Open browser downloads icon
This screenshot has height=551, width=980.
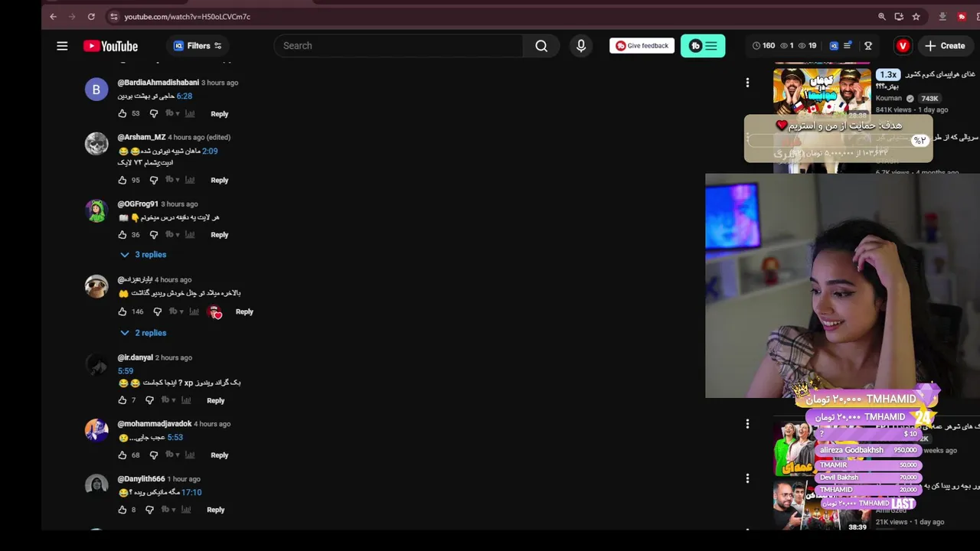coord(942,16)
